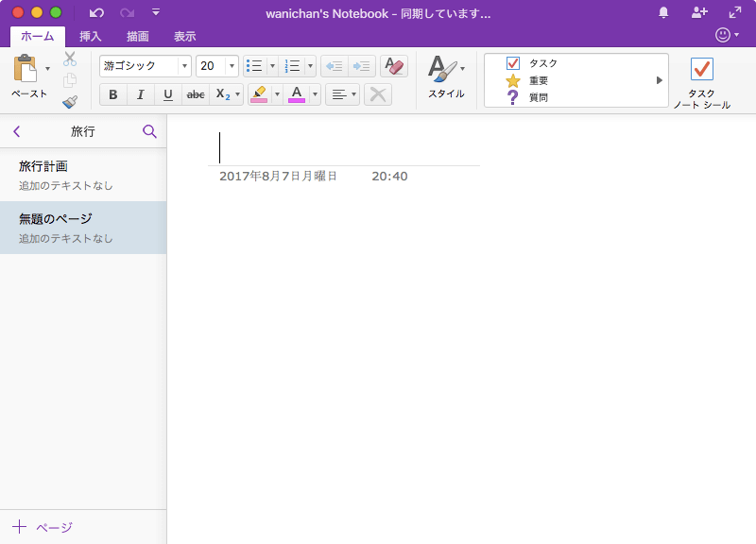Toggle Bold formatting

click(112, 94)
